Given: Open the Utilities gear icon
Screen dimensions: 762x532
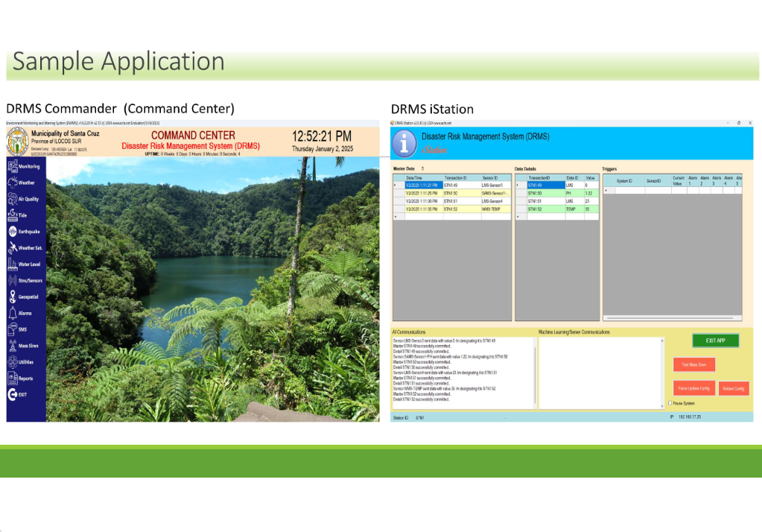Looking at the screenshot, I should coord(12,362).
